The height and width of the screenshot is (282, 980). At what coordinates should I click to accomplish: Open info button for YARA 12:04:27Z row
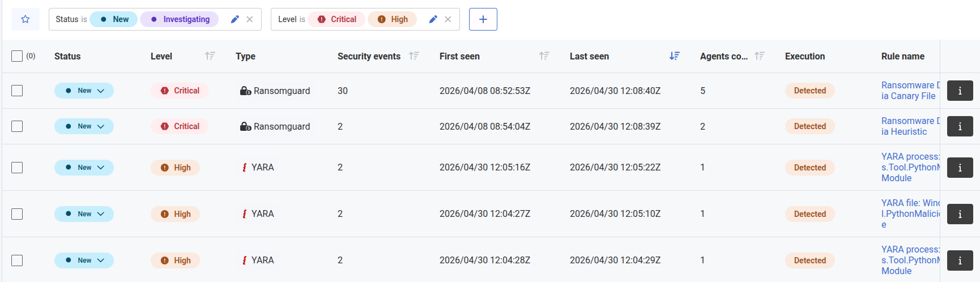[x=960, y=214]
